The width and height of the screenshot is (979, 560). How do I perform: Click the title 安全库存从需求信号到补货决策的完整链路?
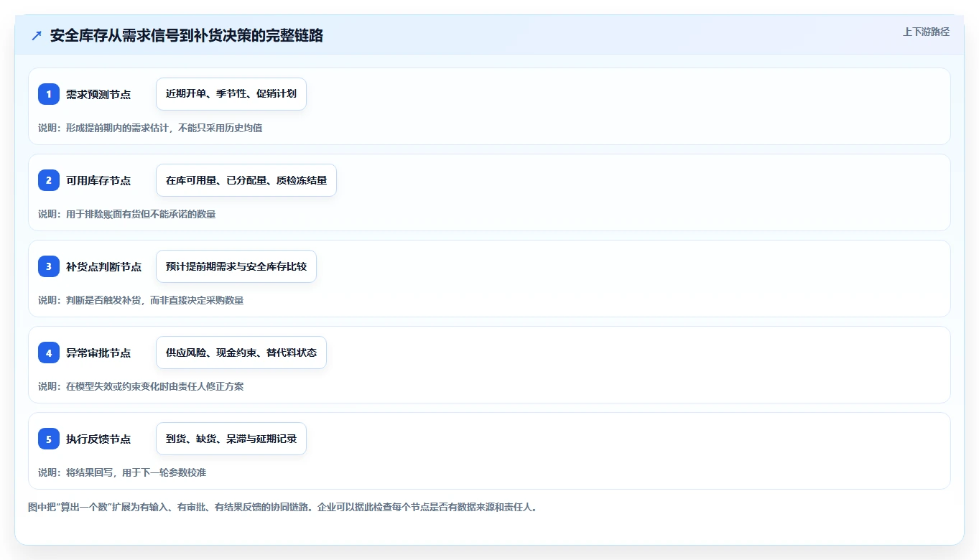(x=187, y=36)
